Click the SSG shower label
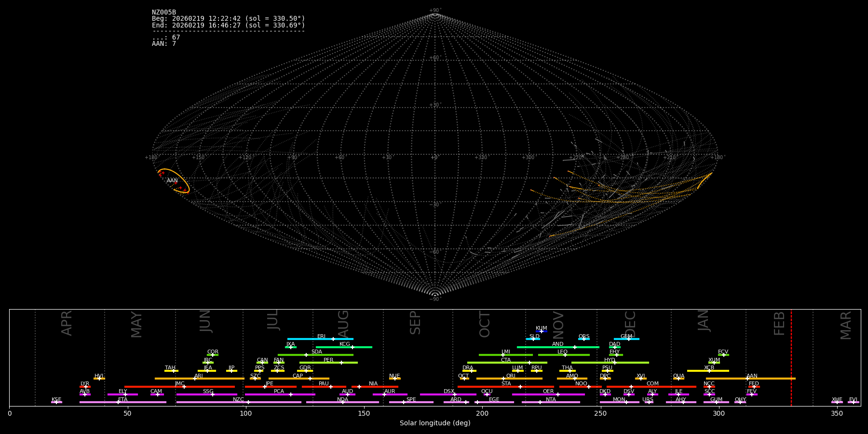The image size is (868, 434). [x=208, y=392]
